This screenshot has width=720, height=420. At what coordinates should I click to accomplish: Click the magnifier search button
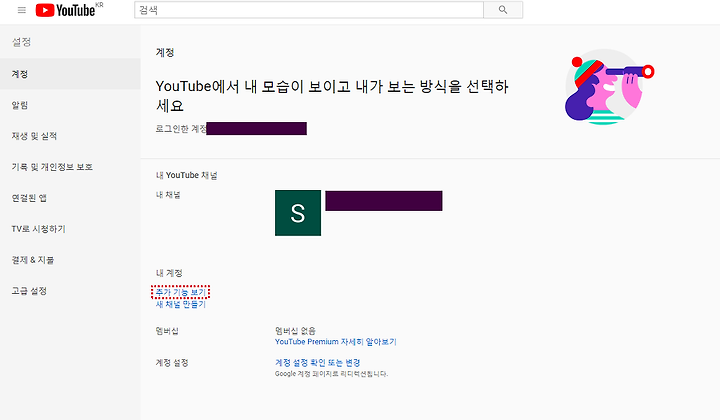click(503, 10)
